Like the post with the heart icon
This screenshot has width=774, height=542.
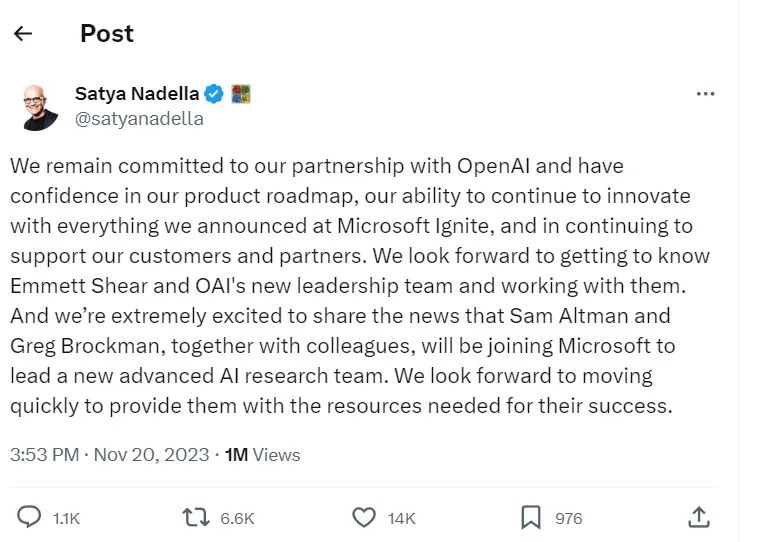[364, 517]
